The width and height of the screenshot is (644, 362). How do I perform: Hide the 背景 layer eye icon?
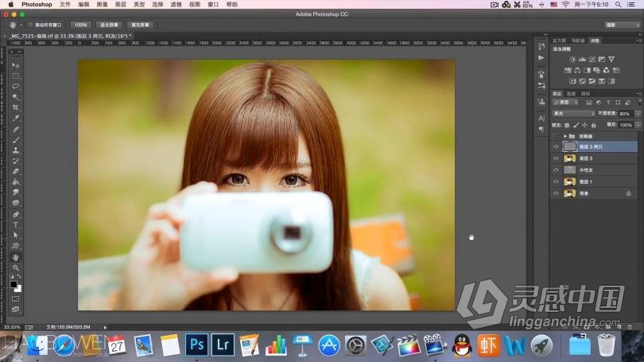point(556,193)
